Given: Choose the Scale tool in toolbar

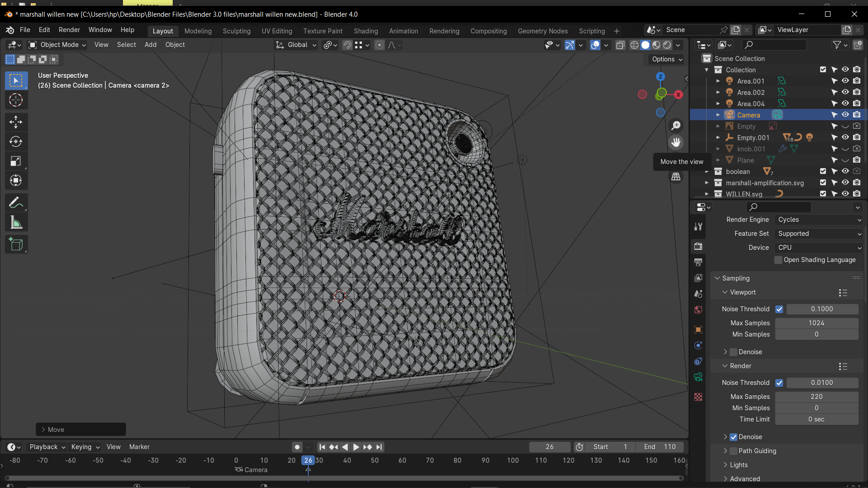Looking at the screenshot, I should point(16,161).
